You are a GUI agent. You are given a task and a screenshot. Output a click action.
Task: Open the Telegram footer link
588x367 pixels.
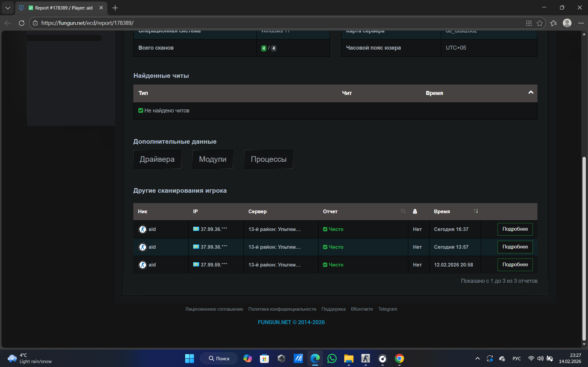[388, 309]
